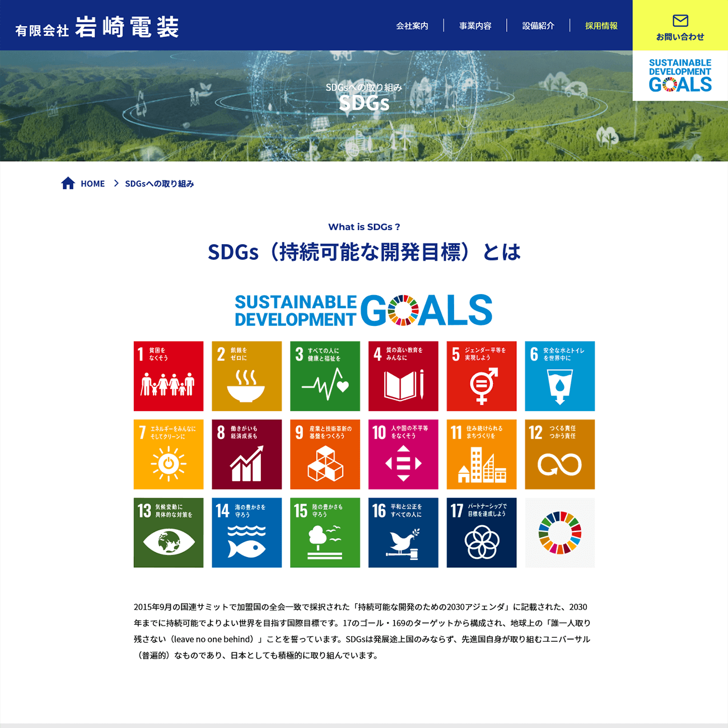The width and height of the screenshot is (728, 728).
Task: Click the お問い合わせ contact button
Action: pyautogui.click(x=680, y=25)
